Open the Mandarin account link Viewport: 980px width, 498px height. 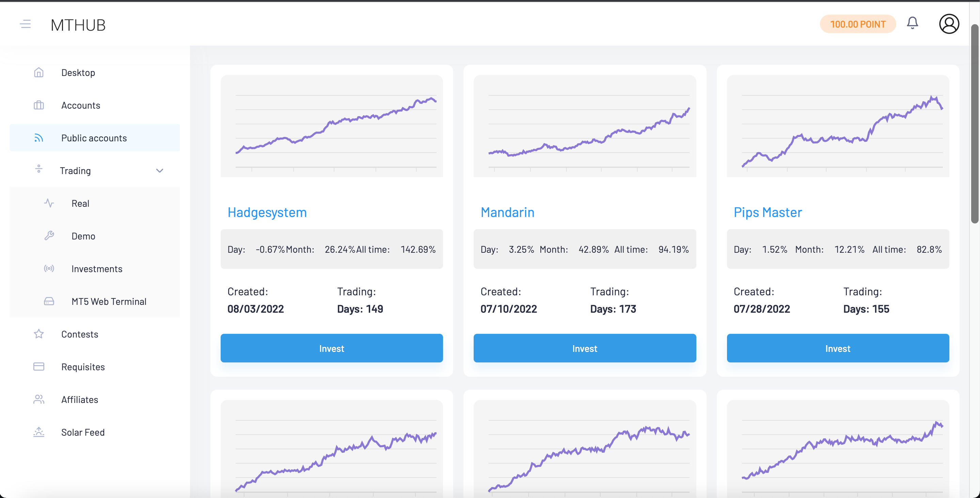tap(507, 212)
